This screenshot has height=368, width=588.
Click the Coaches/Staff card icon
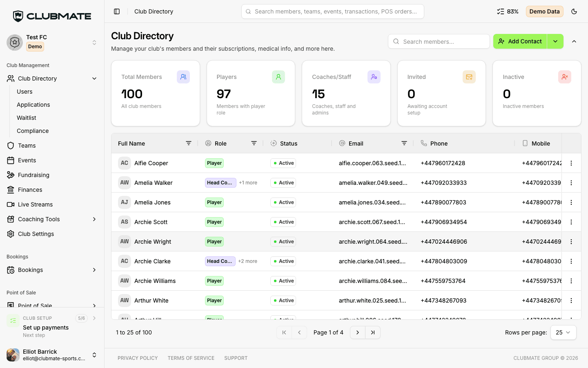pyautogui.click(x=374, y=77)
